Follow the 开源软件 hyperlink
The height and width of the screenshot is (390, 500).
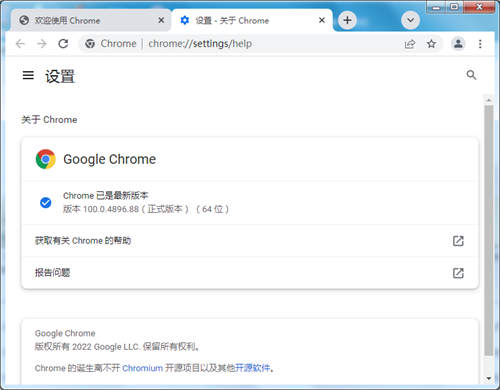252,368
